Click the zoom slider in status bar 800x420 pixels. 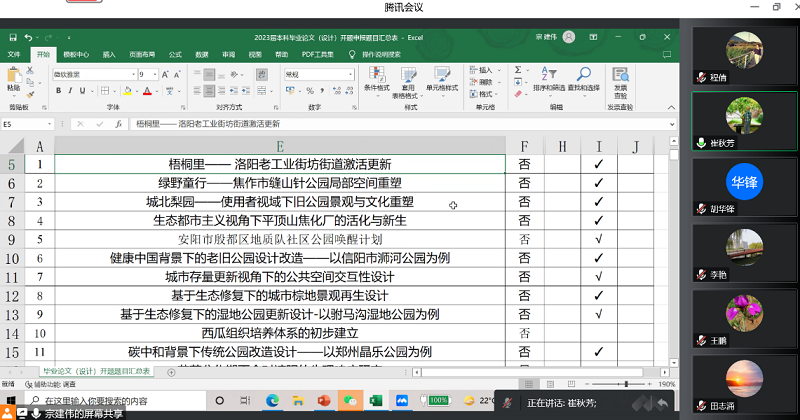(629, 384)
